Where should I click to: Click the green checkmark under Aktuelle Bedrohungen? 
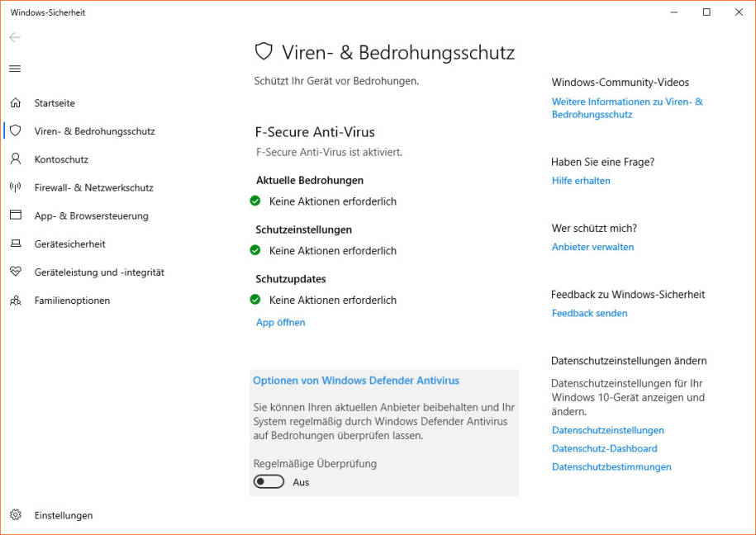tap(256, 201)
